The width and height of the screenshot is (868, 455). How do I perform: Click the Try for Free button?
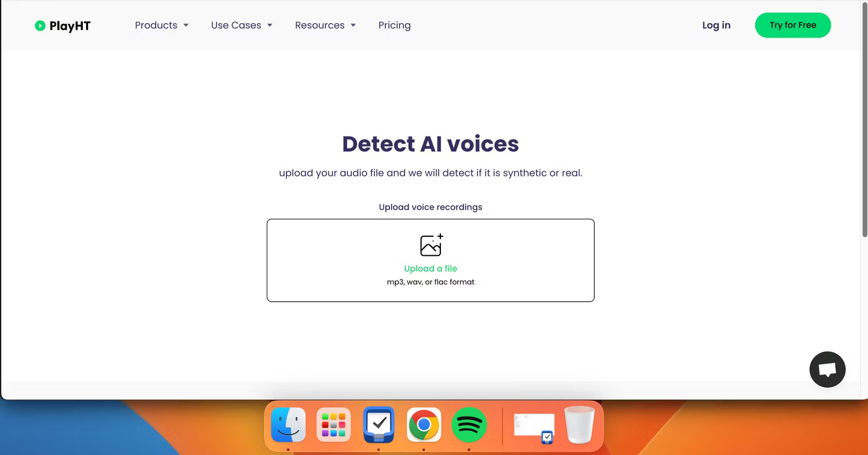point(793,25)
